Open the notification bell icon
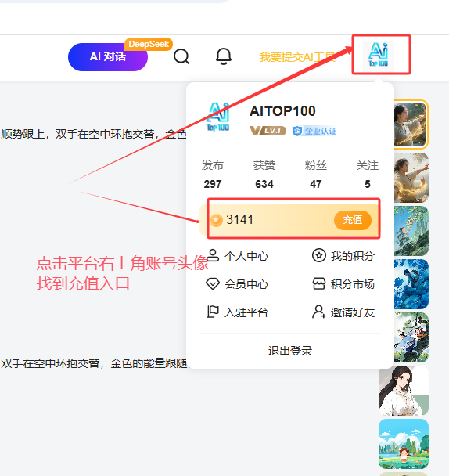Viewport: 449px width, 476px height. [224, 56]
